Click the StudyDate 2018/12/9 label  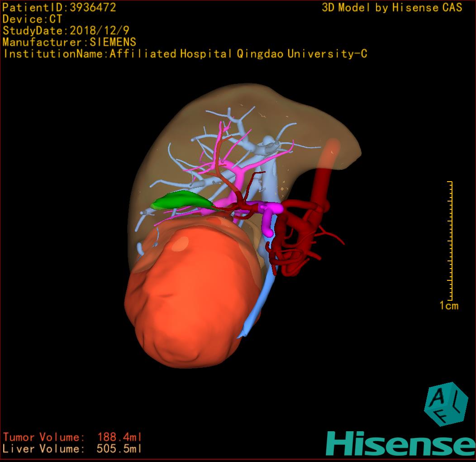(65, 31)
